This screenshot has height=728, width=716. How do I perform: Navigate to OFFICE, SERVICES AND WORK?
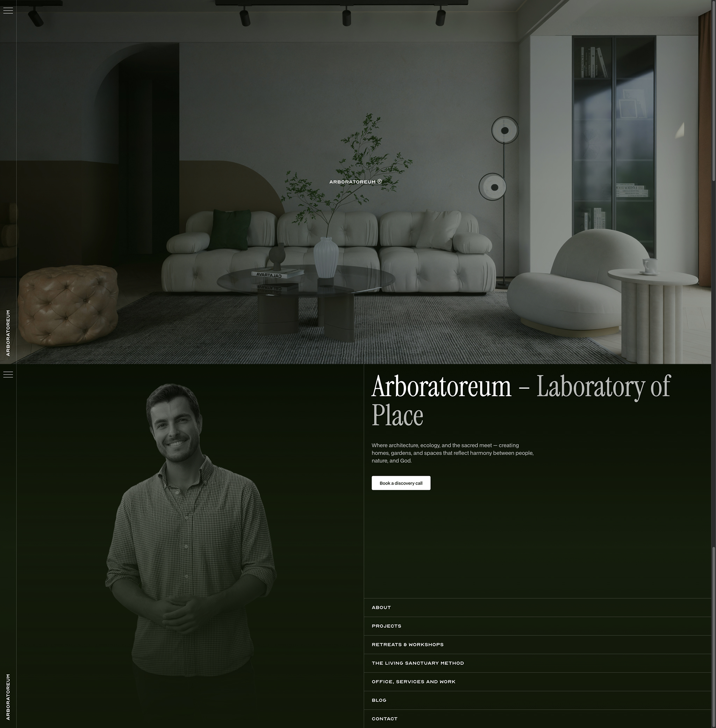click(x=413, y=681)
